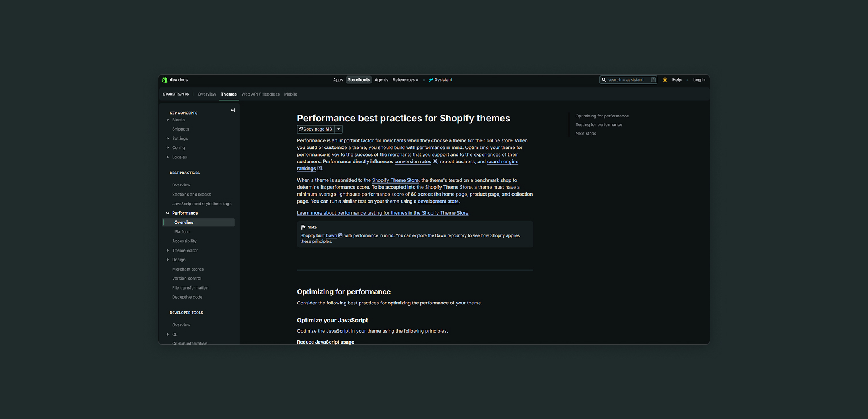This screenshot has width=868, height=419.
Task: Open Sections and blocks in sidebar
Action: coord(192,195)
